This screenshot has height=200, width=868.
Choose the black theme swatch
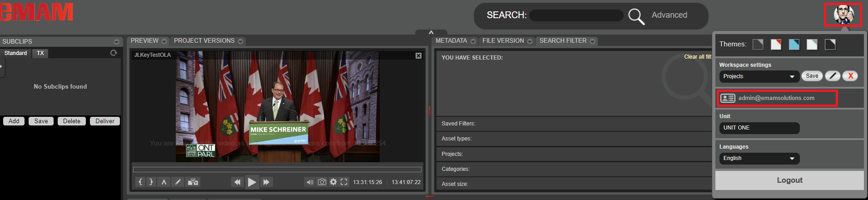[x=830, y=45]
